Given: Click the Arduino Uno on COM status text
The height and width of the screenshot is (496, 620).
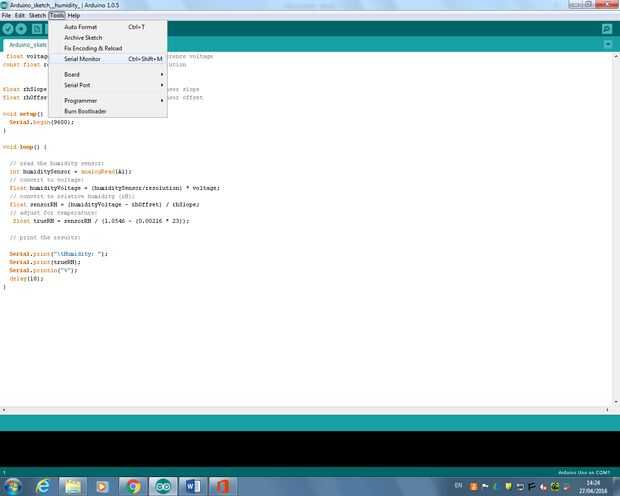Looking at the screenshot, I should coord(584,472).
